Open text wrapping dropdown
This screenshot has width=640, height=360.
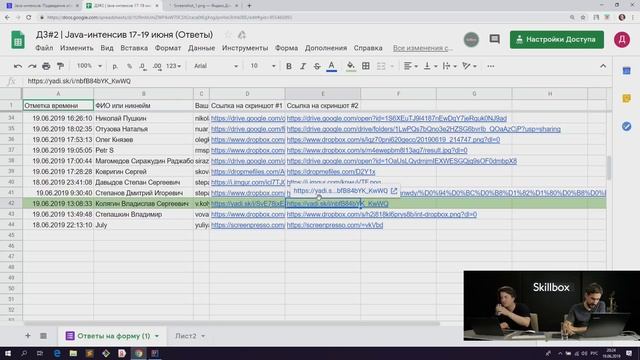pos(449,66)
